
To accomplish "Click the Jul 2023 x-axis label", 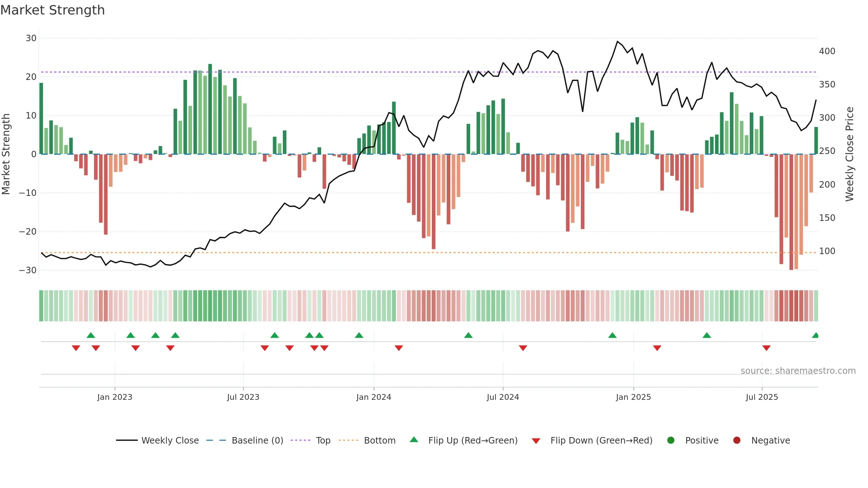I will click(243, 397).
